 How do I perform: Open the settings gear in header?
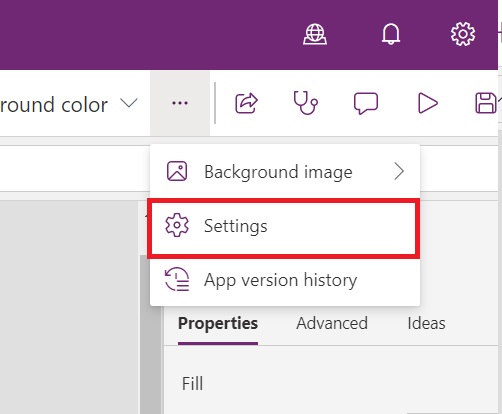pyautogui.click(x=463, y=34)
